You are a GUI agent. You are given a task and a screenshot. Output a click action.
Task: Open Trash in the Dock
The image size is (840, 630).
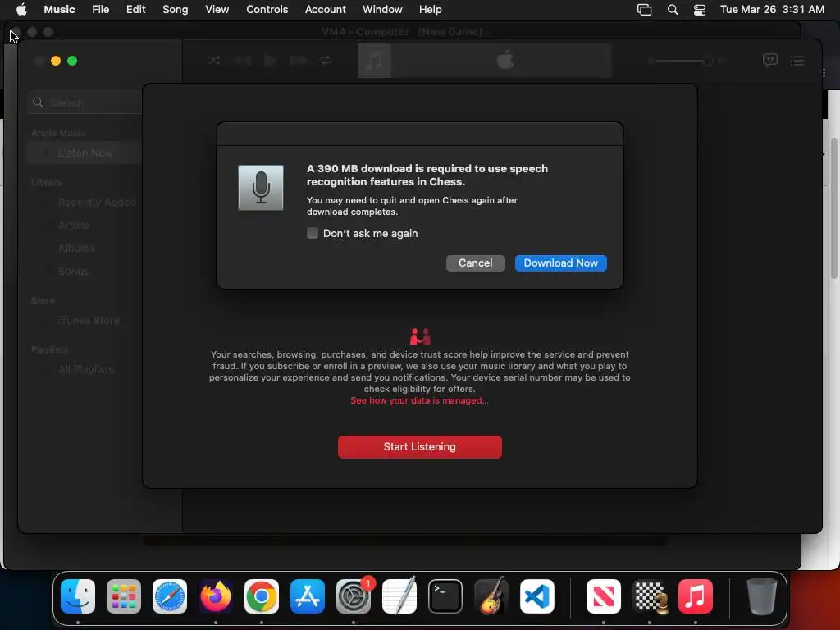pos(761,596)
